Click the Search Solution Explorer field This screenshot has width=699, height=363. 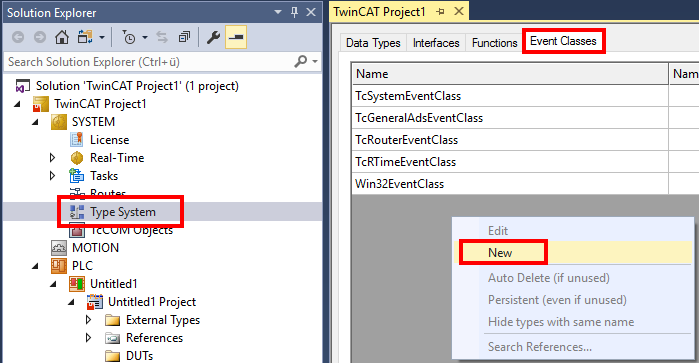(150, 62)
